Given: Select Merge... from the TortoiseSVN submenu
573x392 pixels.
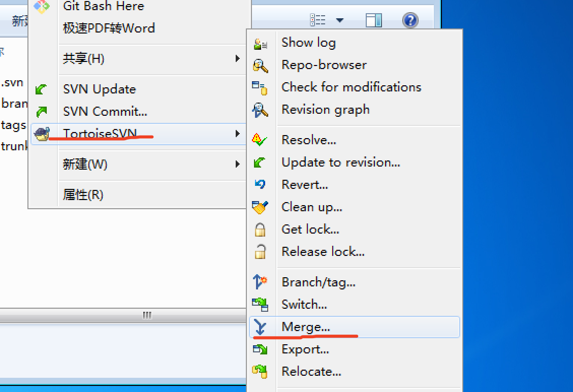Looking at the screenshot, I should pyautogui.click(x=306, y=328).
